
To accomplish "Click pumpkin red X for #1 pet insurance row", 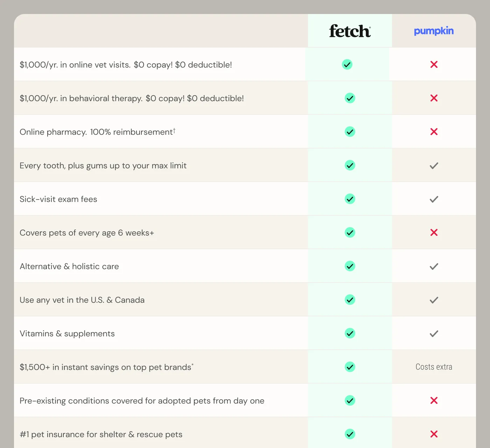I will [434, 434].
